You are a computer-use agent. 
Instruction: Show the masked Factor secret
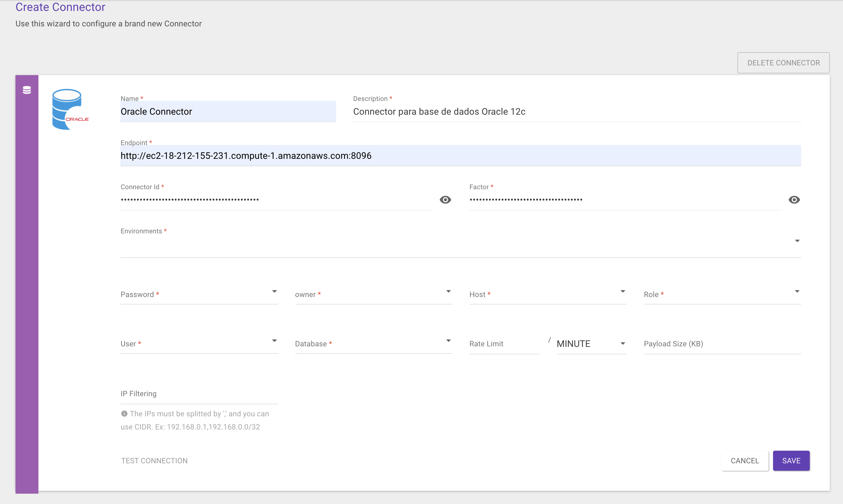coord(795,200)
